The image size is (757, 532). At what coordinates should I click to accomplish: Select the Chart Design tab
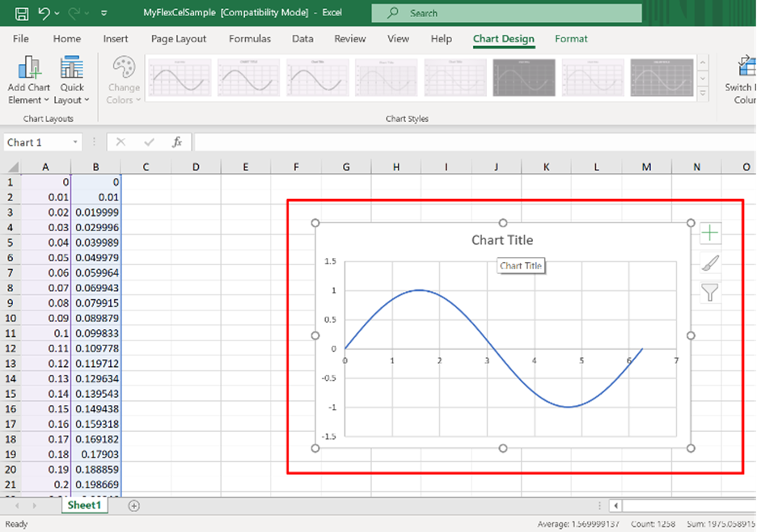tap(504, 39)
